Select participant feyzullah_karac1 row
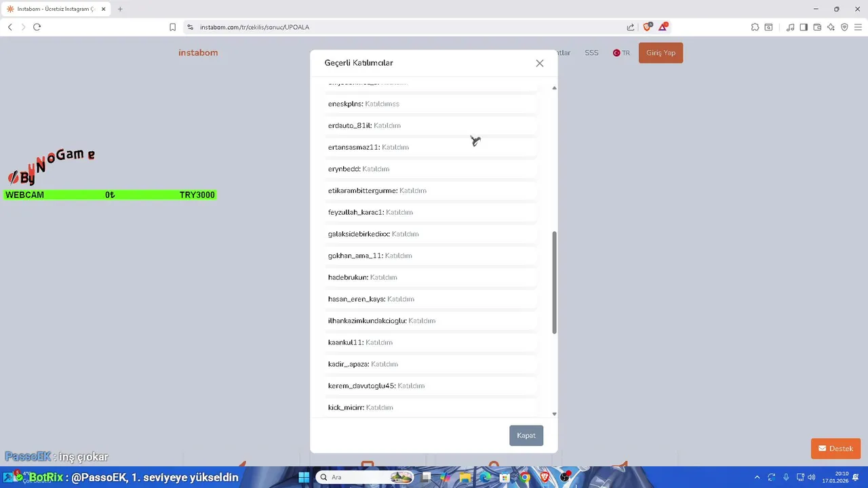The width and height of the screenshot is (868, 488). pos(431,212)
